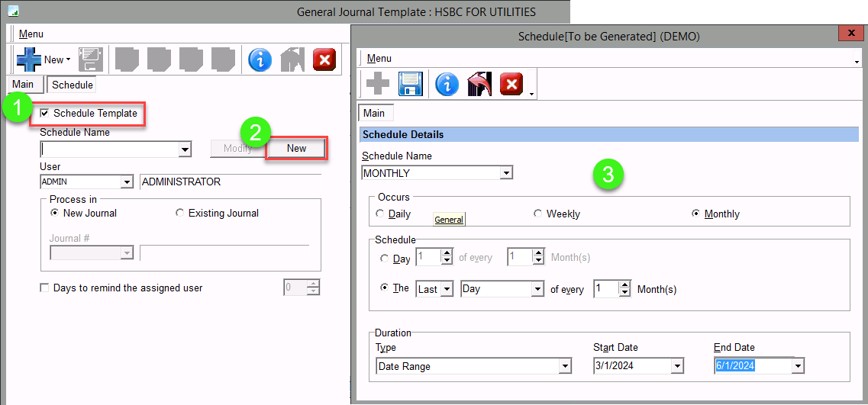Enable Days to remind the assigned user
Screen dimensions: 868x405
coord(44,288)
